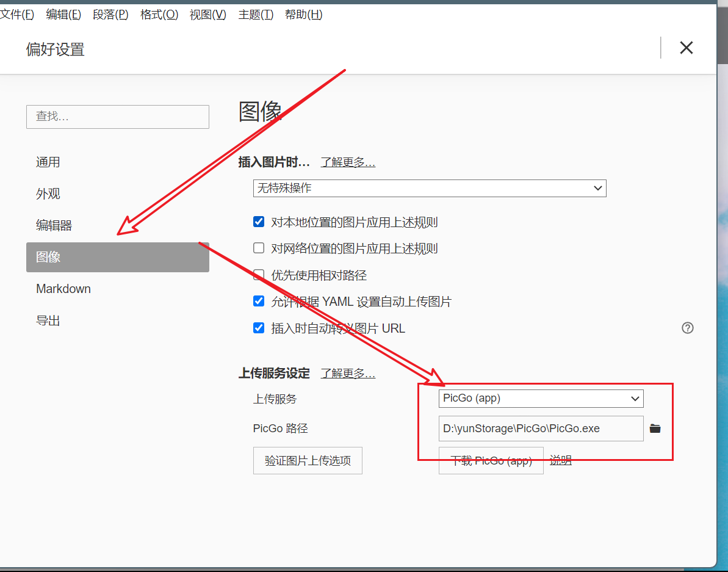Toggle auto escape image URL checkbox
This screenshot has width=728, height=572.
coord(259,328)
